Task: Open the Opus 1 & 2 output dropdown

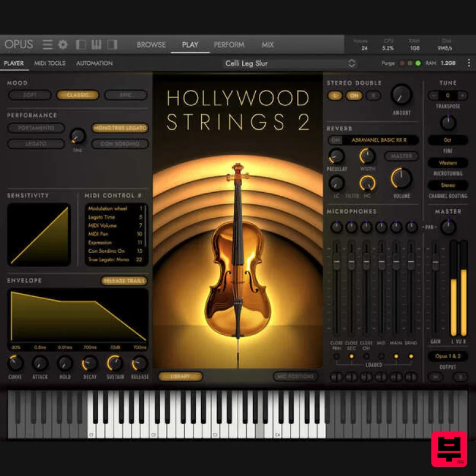Action: 448,356
